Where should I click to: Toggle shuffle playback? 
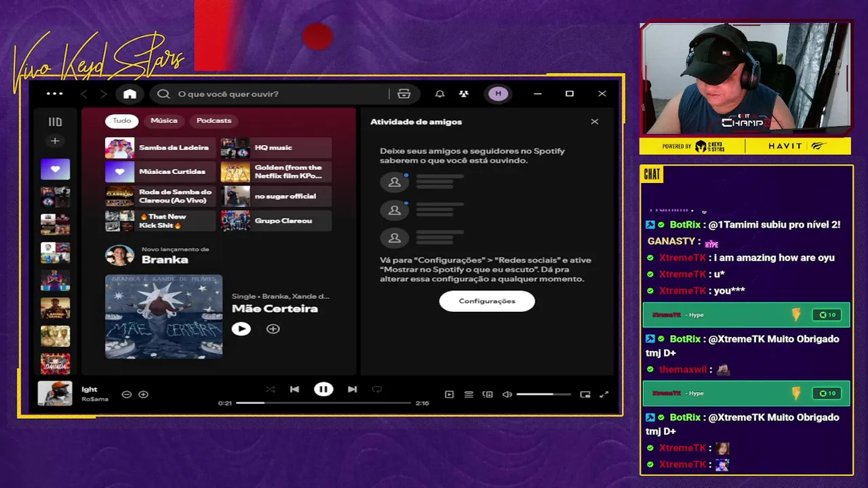[x=270, y=389]
